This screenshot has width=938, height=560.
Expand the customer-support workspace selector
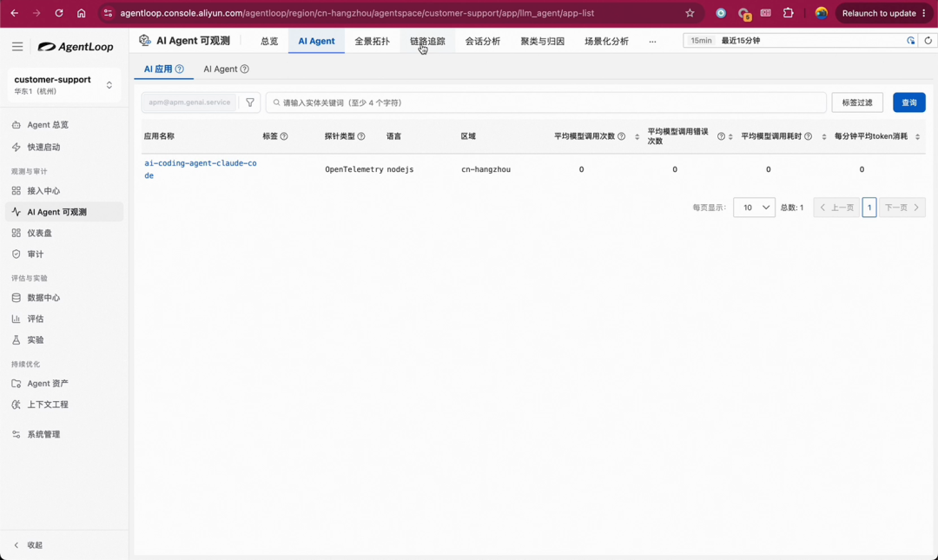64,85
